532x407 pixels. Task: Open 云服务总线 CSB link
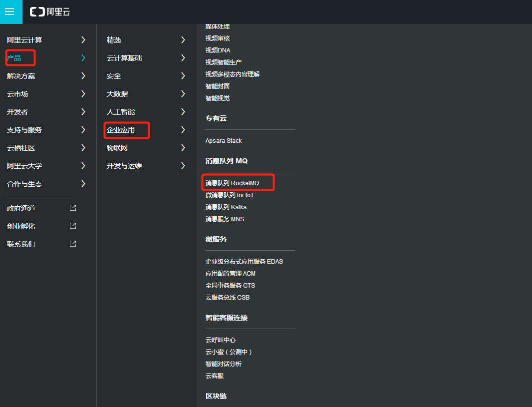(228, 298)
